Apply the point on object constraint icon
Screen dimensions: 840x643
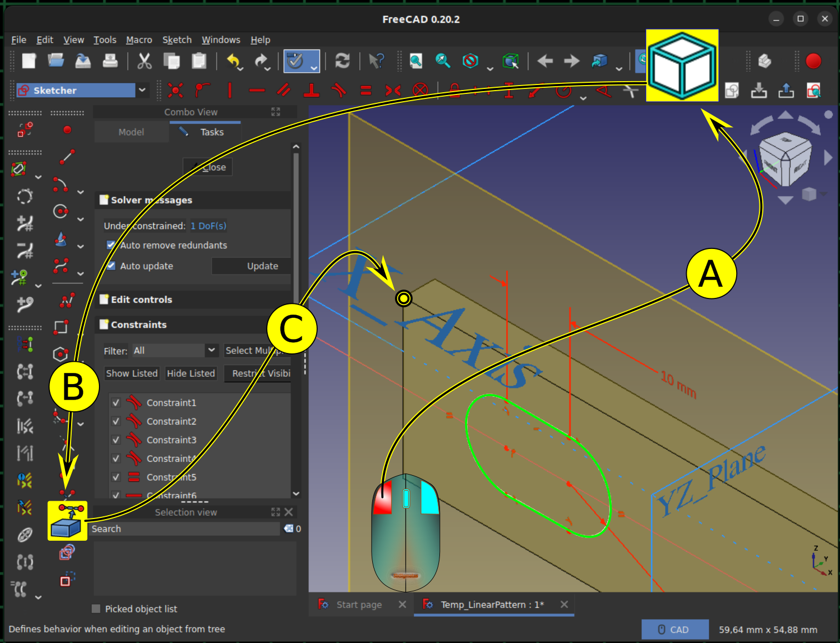(x=203, y=90)
